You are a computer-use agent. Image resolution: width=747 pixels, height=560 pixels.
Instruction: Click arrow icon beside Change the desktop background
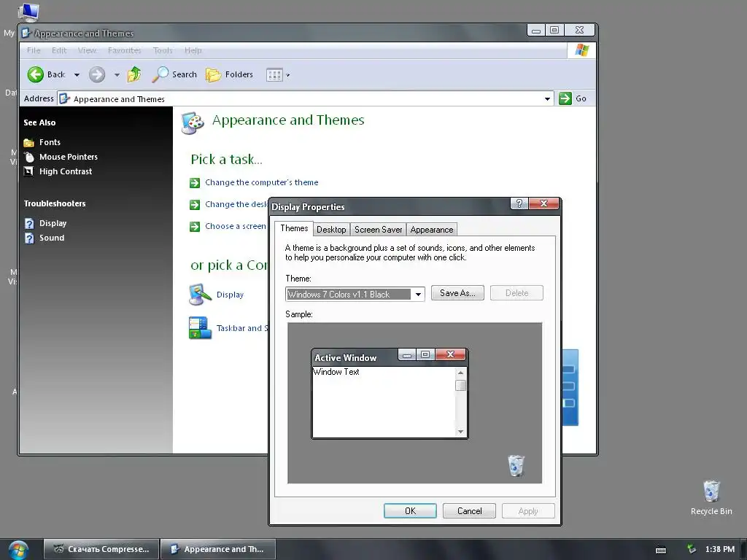(195, 205)
